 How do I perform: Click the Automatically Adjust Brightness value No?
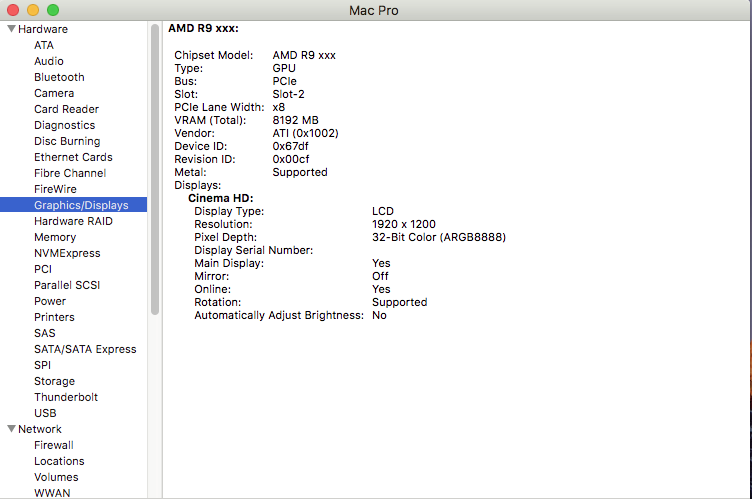379,315
